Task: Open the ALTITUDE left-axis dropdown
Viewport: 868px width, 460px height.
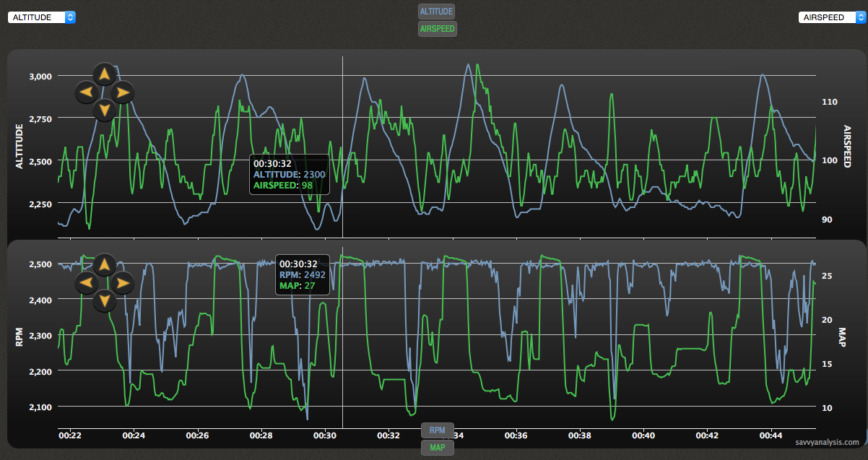Action: click(42, 17)
